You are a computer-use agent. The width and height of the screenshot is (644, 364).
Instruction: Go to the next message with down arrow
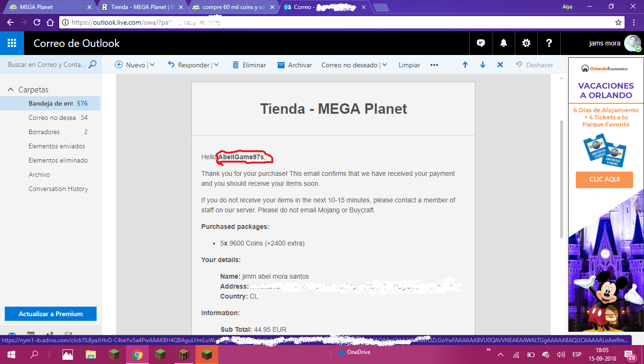point(483,65)
